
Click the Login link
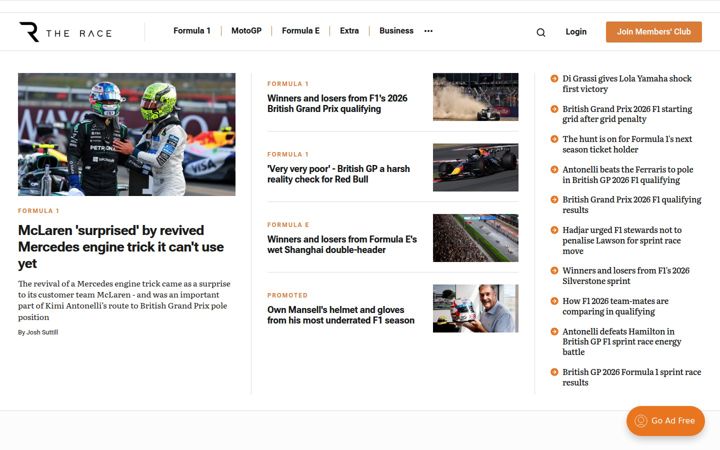click(576, 32)
